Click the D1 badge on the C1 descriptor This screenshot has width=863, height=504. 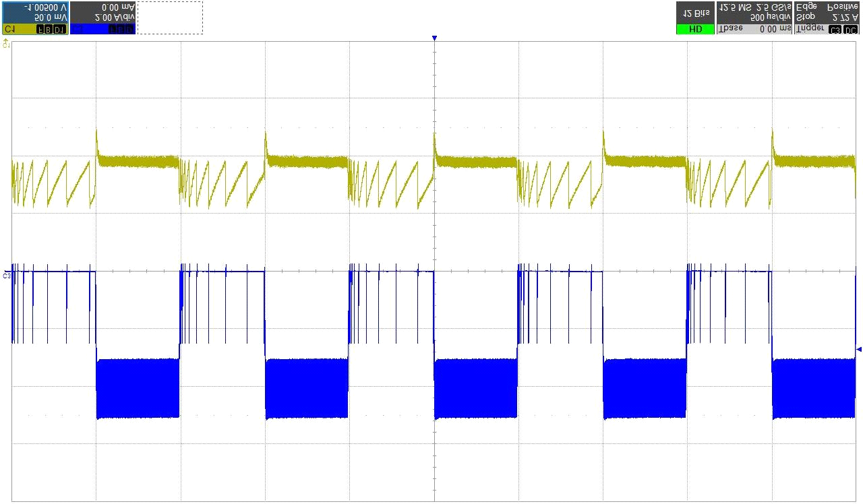coord(61,30)
